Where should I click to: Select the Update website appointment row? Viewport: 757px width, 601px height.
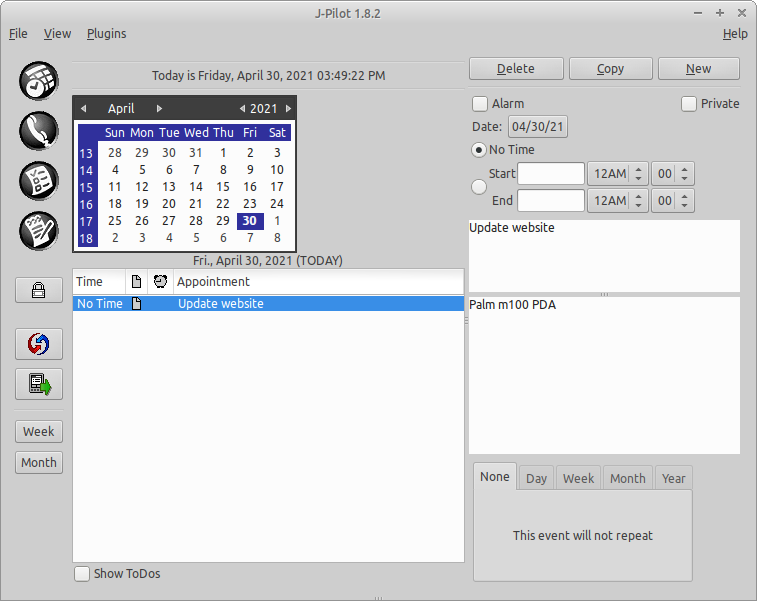268,304
